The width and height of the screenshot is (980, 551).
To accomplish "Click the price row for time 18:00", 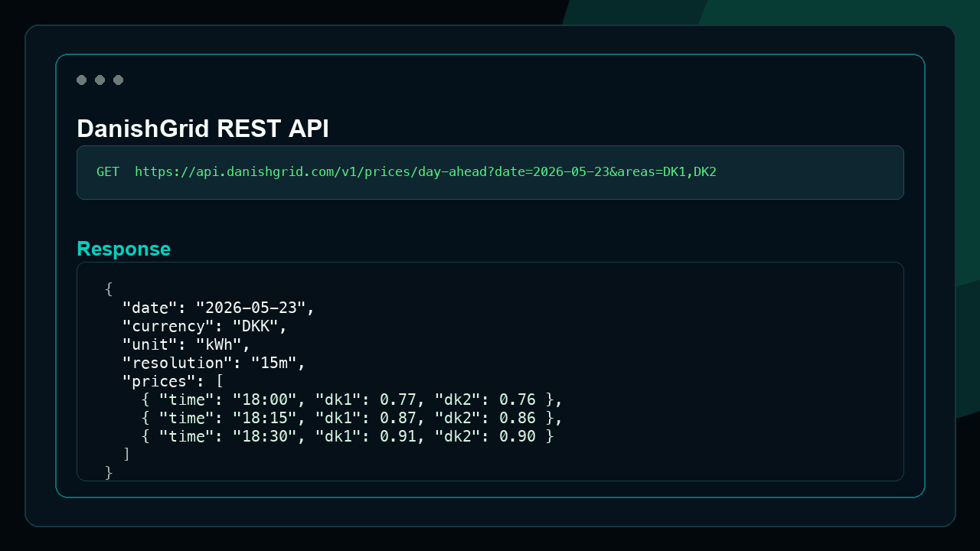I will [x=352, y=399].
